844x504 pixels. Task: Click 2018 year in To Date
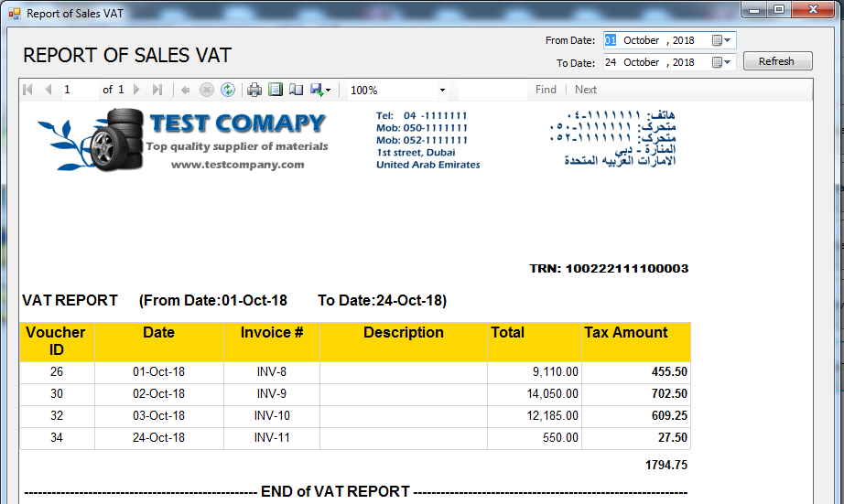coord(684,62)
